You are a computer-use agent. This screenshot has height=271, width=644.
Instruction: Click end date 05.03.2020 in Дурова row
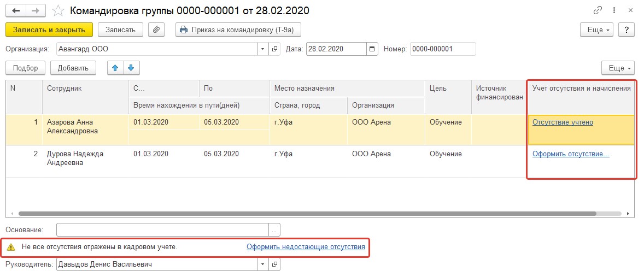coord(234,154)
